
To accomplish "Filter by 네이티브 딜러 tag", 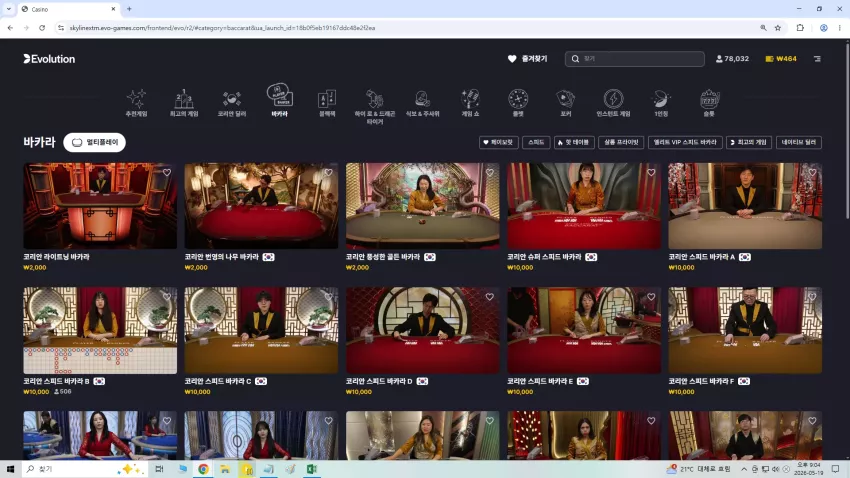I will click(x=799, y=143).
